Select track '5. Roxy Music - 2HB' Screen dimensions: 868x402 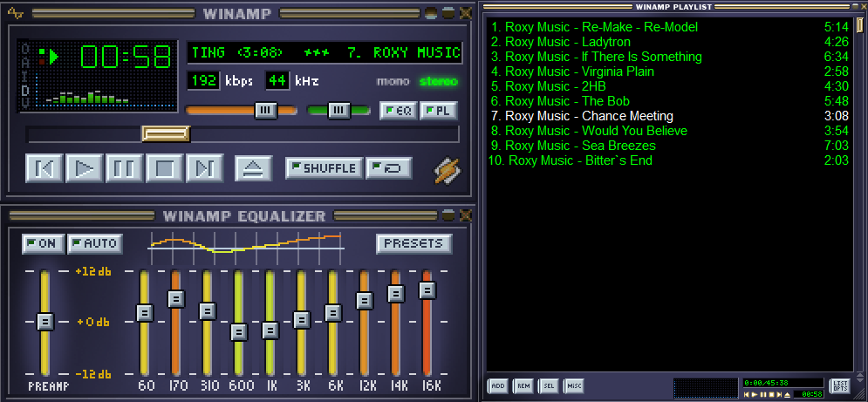pyautogui.click(x=670, y=86)
